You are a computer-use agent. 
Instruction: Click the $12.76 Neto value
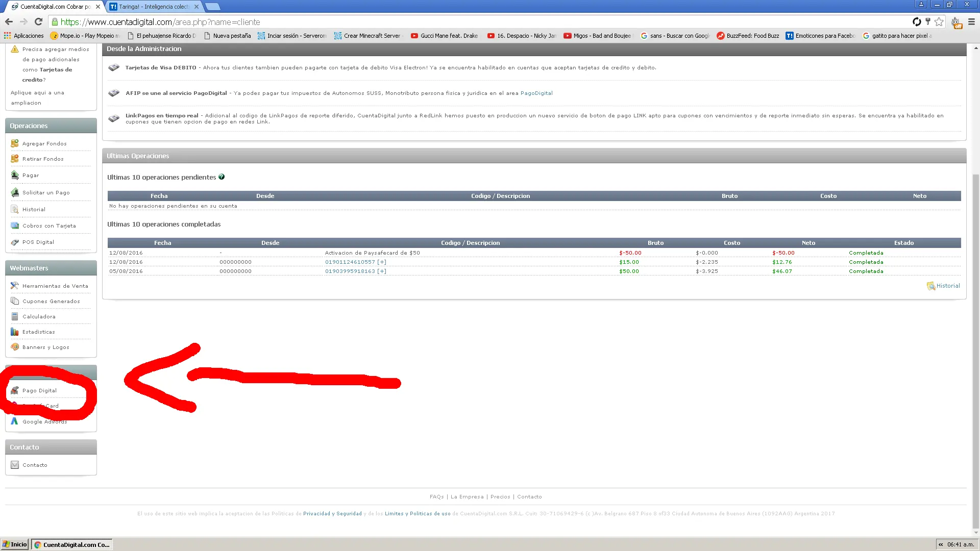pyautogui.click(x=782, y=262)
